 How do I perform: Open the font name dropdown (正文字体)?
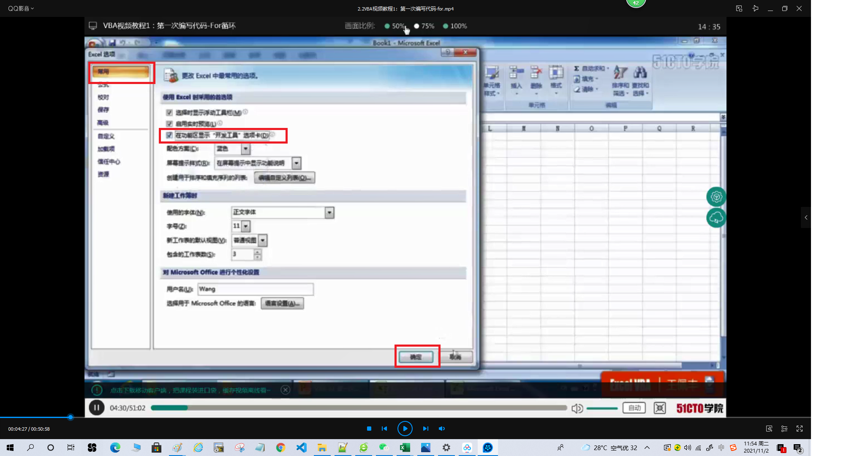pos(329,212)
